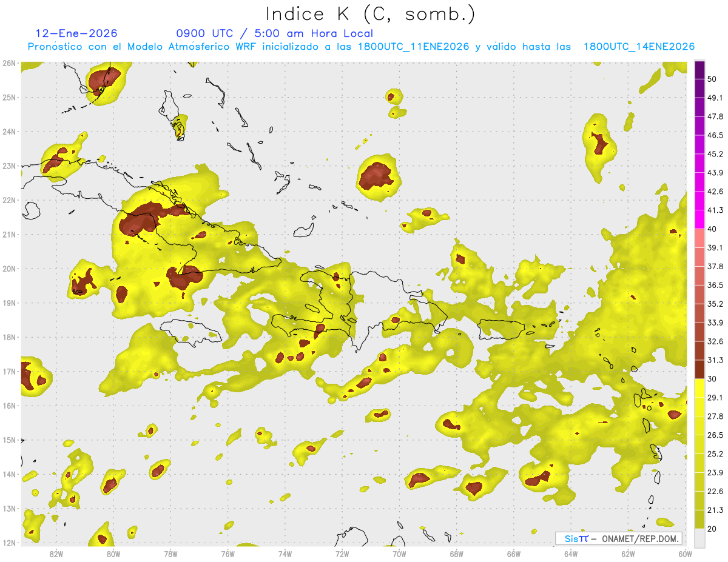728x562 pixels.
Task: Click the longitude axis label "64W"
Action: [x=571, y=554]
